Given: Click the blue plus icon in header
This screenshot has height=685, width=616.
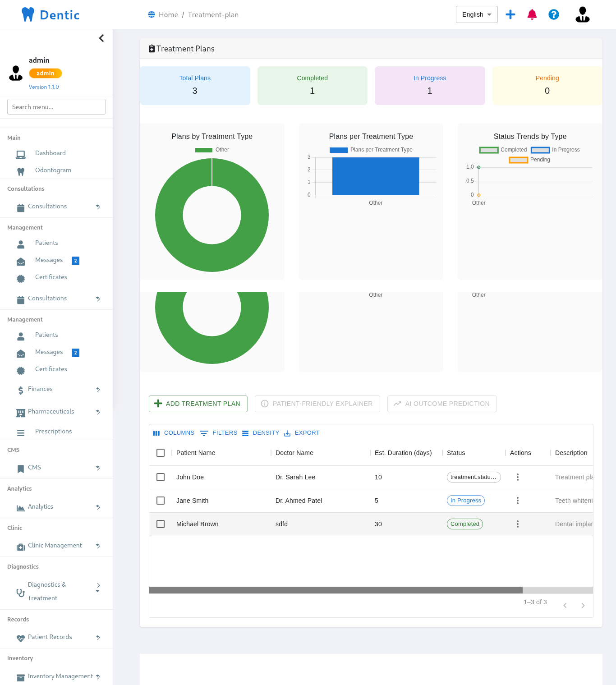Looking at the screenshot, I should 510,14.
